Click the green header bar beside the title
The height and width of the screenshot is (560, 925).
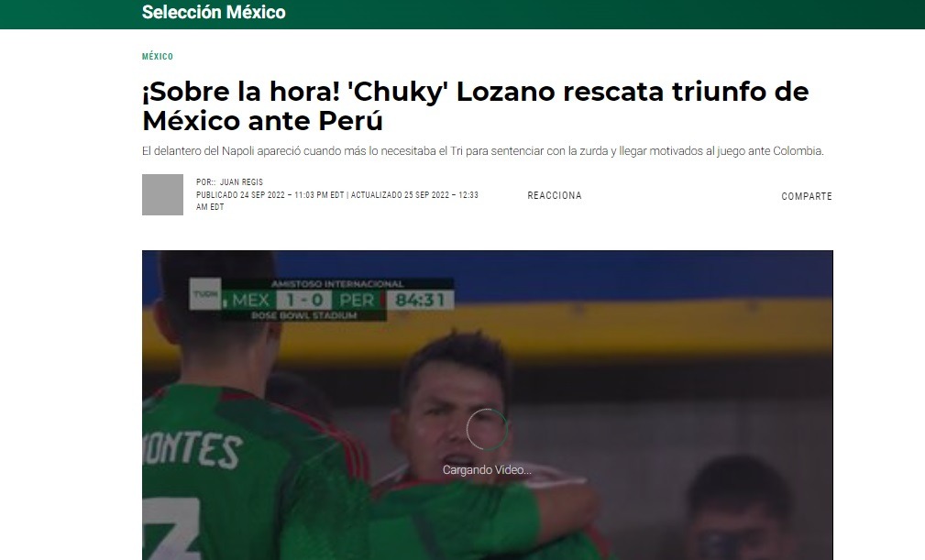pos(589,13)
